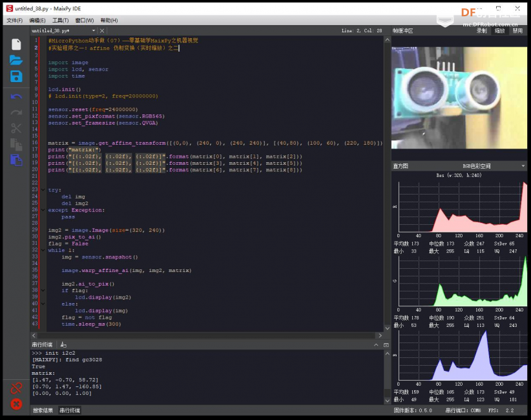Clear the serial terminal with the broom icon

tap(63, 345)
